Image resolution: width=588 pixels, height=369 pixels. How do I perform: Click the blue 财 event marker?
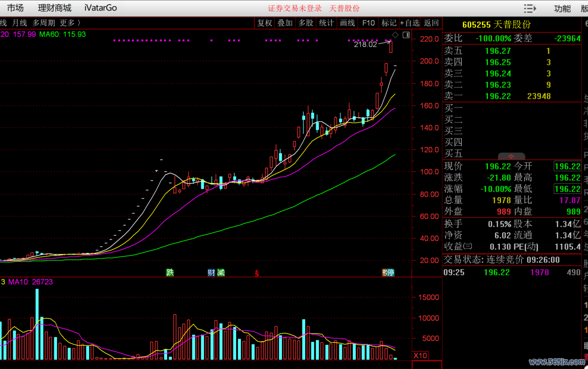click(211, 273)
